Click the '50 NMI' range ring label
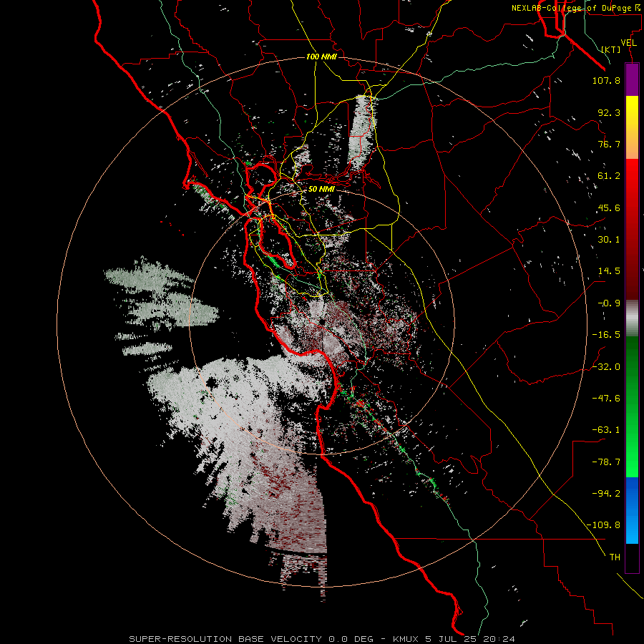The image size is (644, 644). tap(321, 190)
